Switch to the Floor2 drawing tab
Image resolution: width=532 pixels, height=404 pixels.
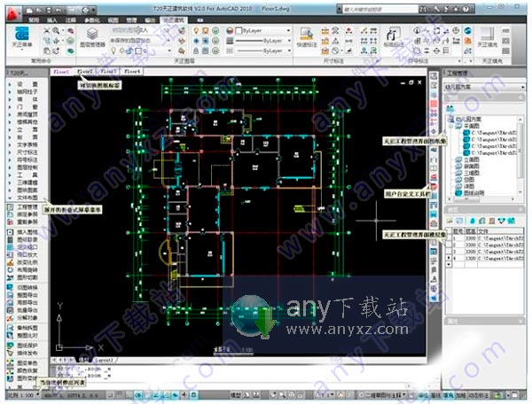(x=85, y=72)
